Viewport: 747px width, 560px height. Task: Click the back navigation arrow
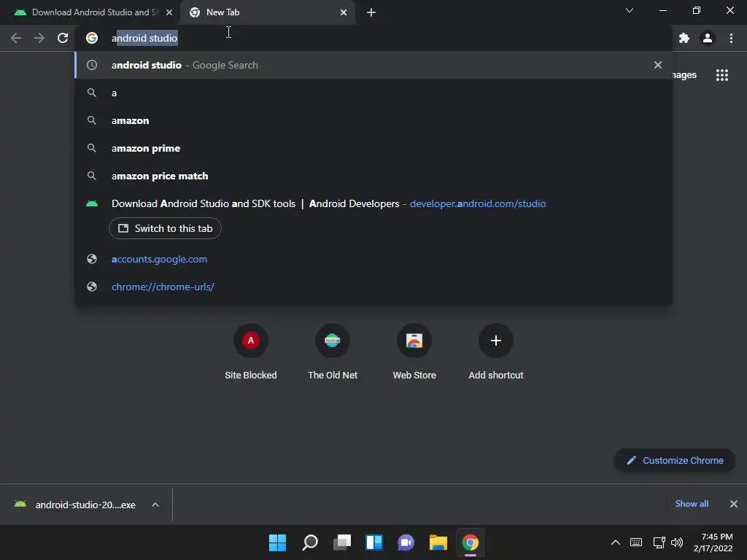pyautogui.click(x=16, y=38)
